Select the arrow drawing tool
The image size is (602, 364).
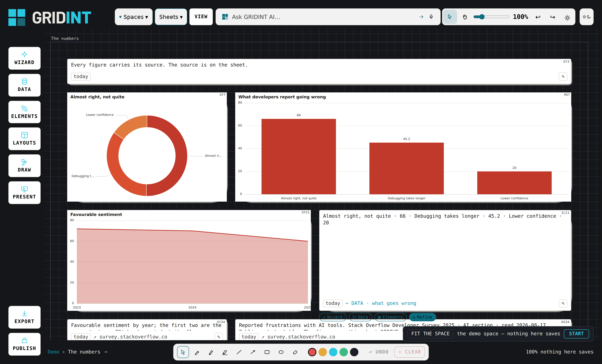pyautogui.click(x=253, y=352)
